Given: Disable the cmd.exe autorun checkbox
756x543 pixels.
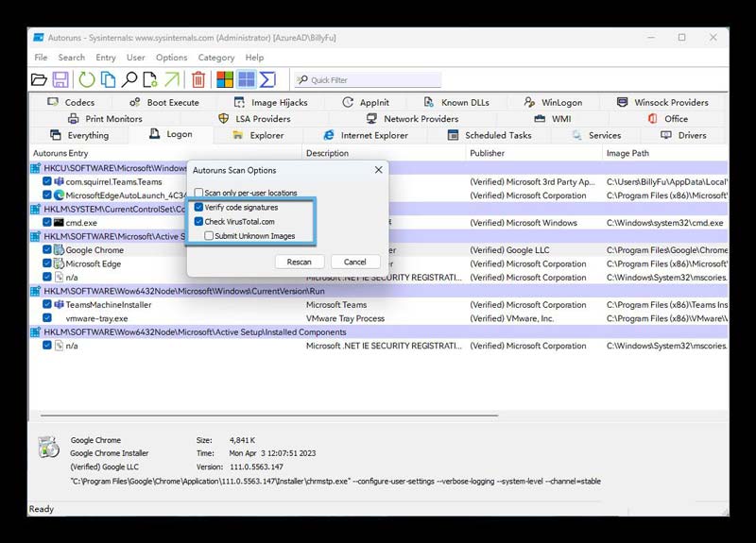Looking at the screenshot, I should click(46, 222).
